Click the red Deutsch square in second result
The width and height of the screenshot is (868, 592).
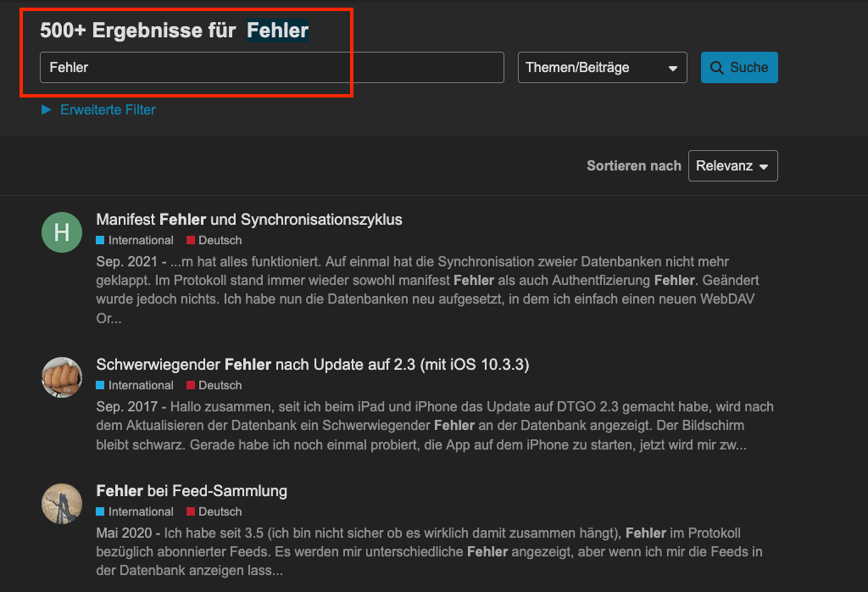coord(191,385)
